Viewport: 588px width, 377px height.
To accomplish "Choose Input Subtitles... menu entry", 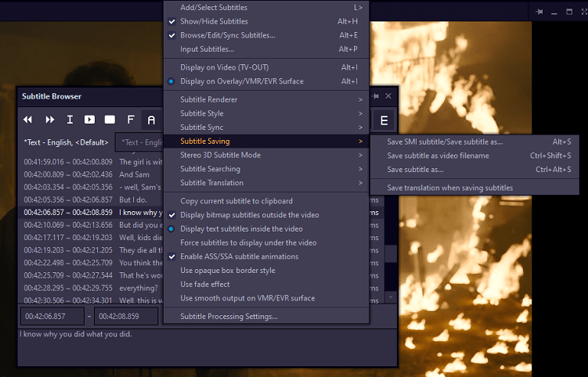I will click(266, 49).
